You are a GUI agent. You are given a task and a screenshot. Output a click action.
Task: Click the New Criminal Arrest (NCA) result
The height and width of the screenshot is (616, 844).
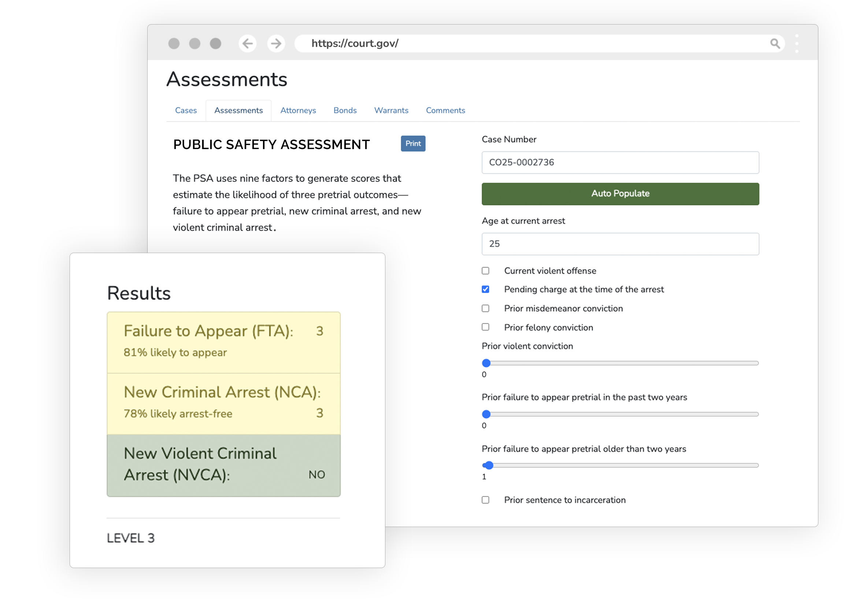pyautogui.click(x=223, y=404)
